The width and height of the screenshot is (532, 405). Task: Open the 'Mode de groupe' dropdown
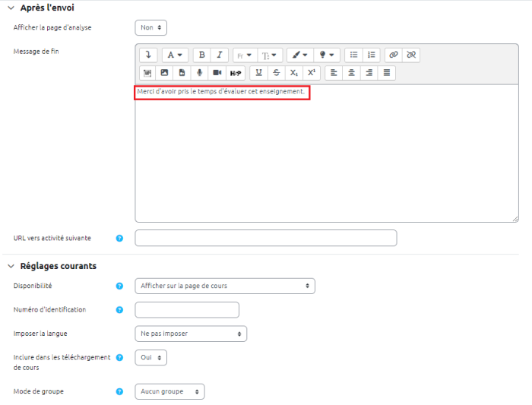169,391
